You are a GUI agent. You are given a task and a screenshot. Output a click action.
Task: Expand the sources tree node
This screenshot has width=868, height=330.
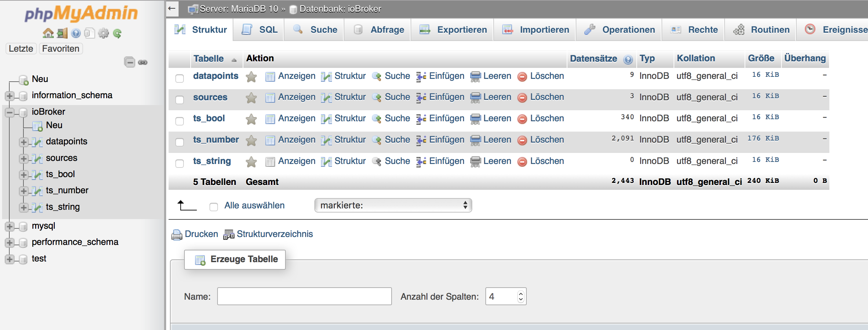point(23,158)
